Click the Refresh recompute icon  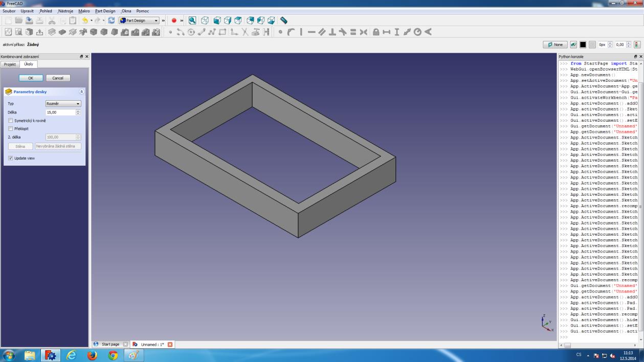point(112,20)
